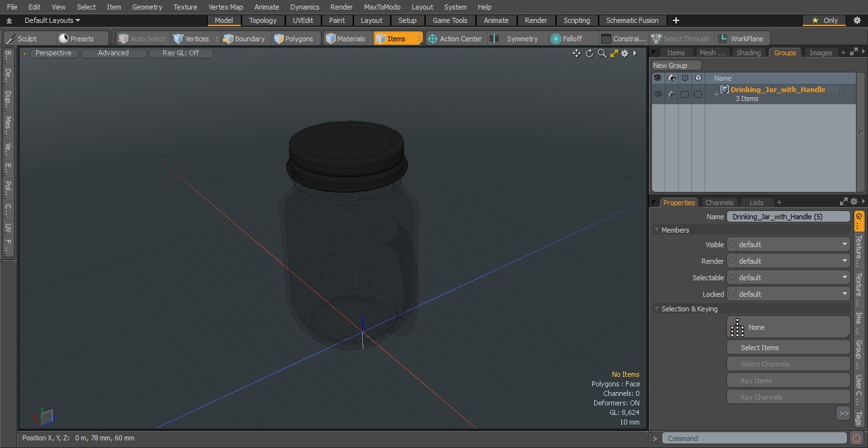Click the None selection set button

(x=788, y=327)
